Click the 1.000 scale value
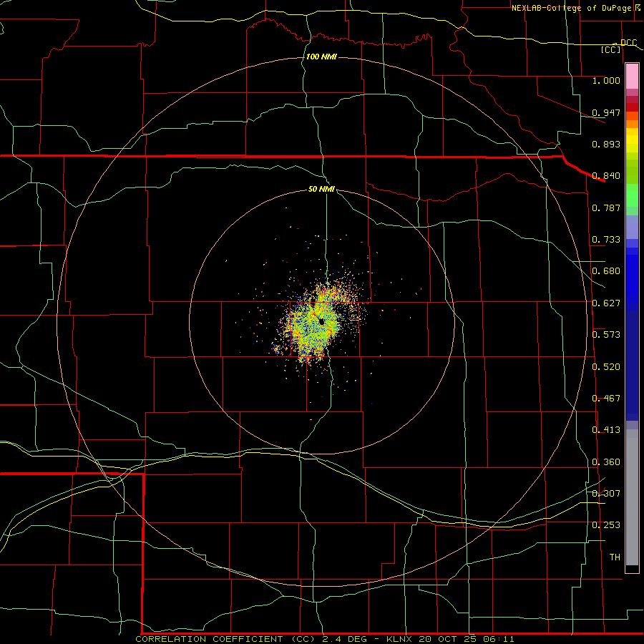This screenshot has height=644, width=644. pyautogui.click(x=606, y=80)
